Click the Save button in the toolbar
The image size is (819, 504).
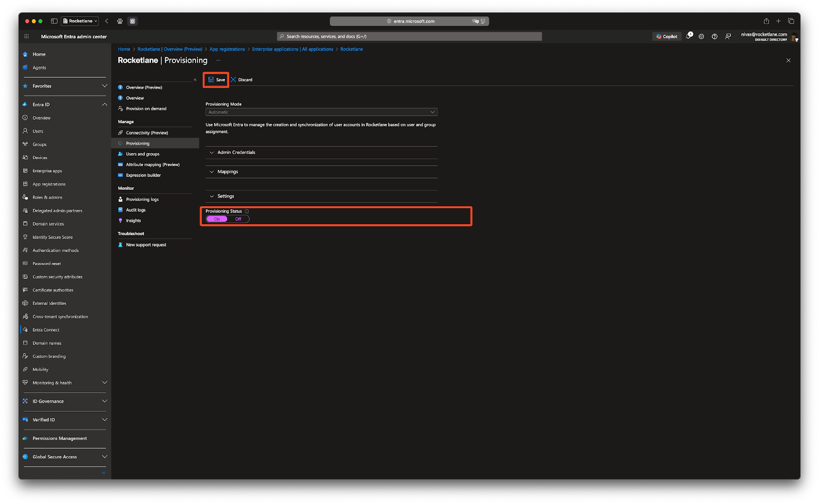pos(217,80)
